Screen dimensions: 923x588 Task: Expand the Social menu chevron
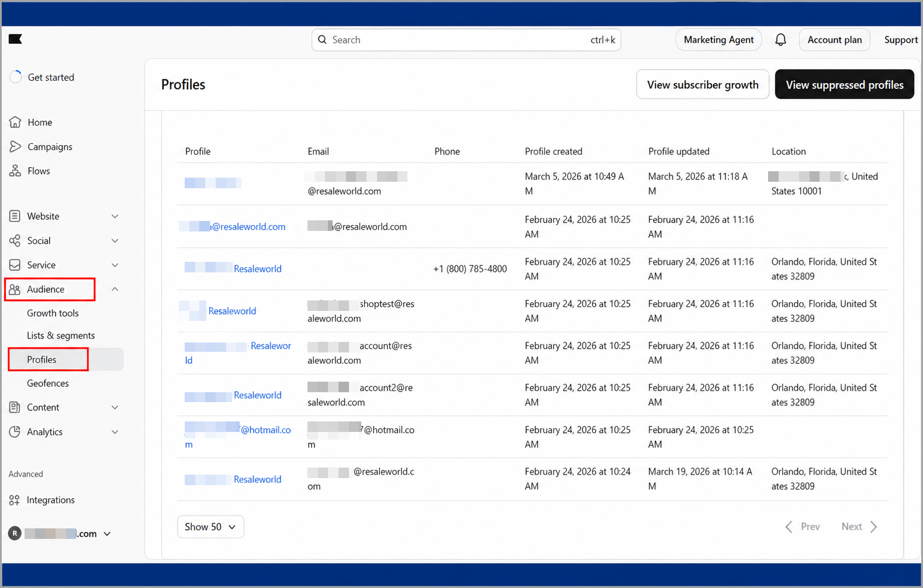tap(115, 241)
